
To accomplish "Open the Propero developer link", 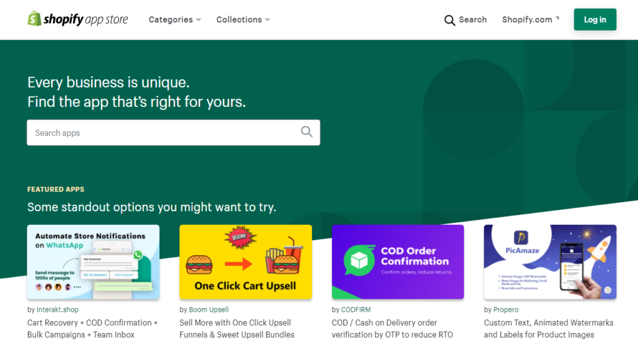I will (x=506, y=310).
